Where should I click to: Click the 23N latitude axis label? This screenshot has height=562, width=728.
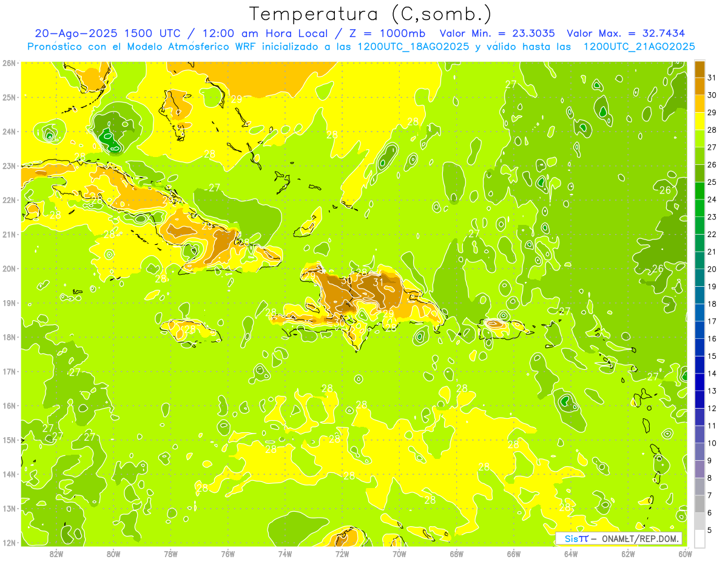8,166
